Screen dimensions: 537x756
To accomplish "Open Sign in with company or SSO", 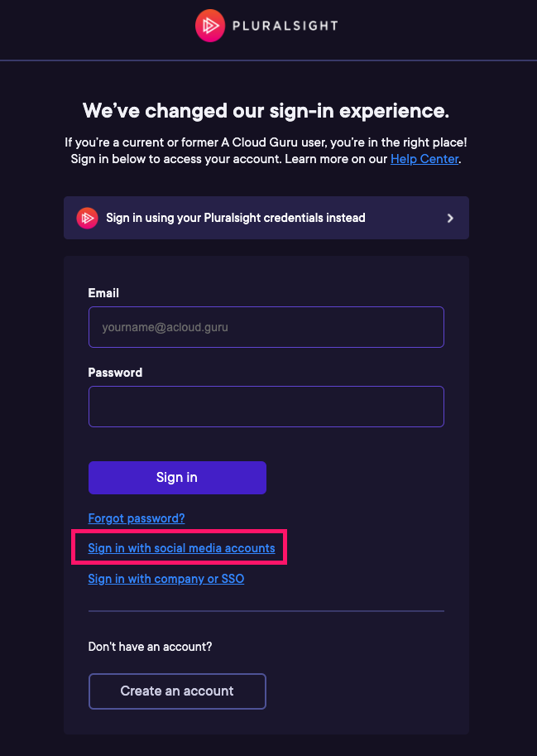I will pyautogui.click(x=165, y=578).
